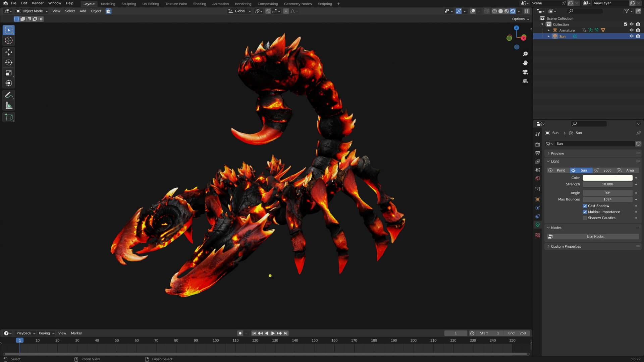Open the Object Constraints properties tab
644x362 pixels.
click(x=538, y=216)
